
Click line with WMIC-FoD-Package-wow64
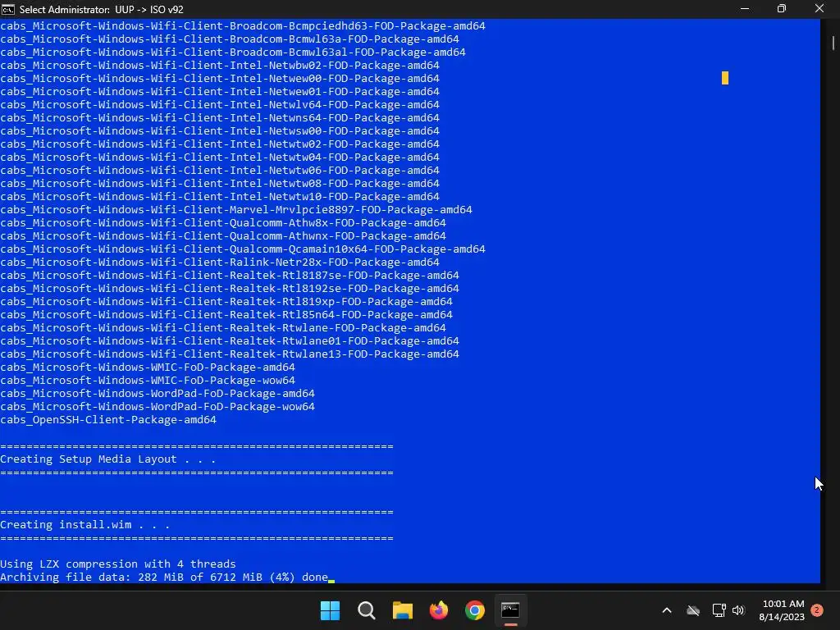[148, 381]
